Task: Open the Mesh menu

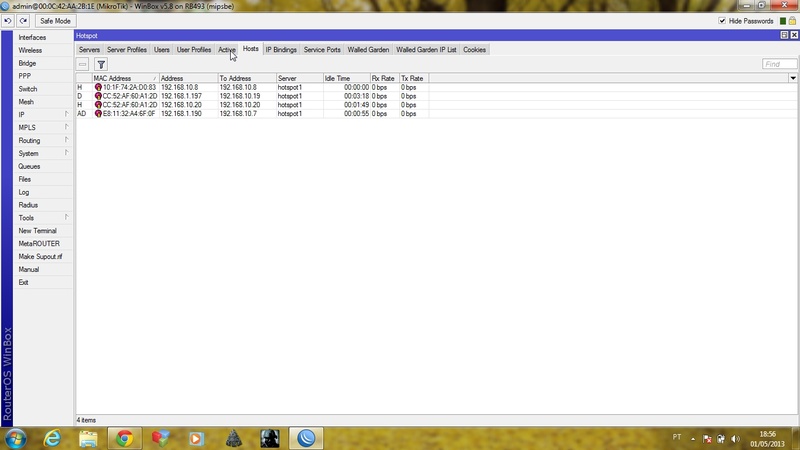Action: (x=43, y=102)
